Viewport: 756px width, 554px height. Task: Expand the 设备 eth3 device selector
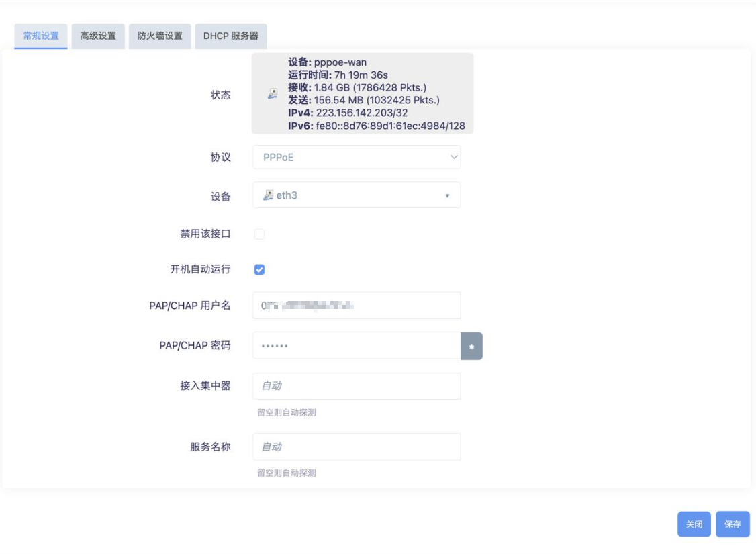pyautogui.click(x=356, y=195)
